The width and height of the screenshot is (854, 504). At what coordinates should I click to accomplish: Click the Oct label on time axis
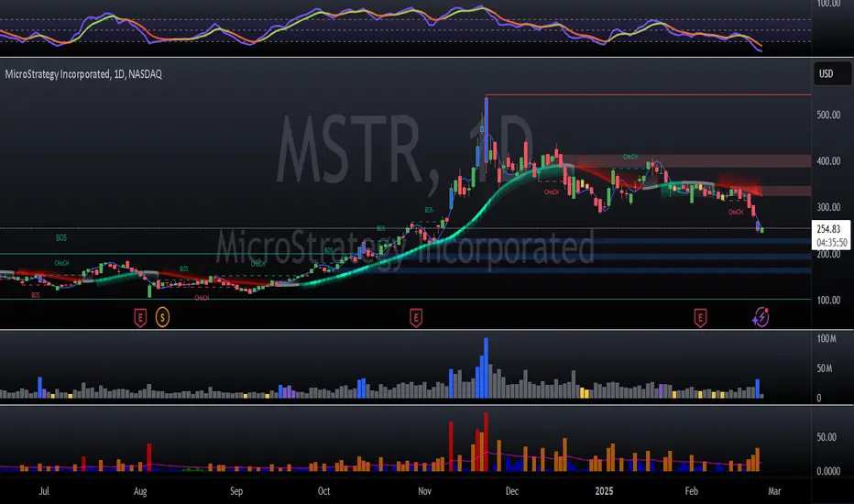[x=324, y=491]
